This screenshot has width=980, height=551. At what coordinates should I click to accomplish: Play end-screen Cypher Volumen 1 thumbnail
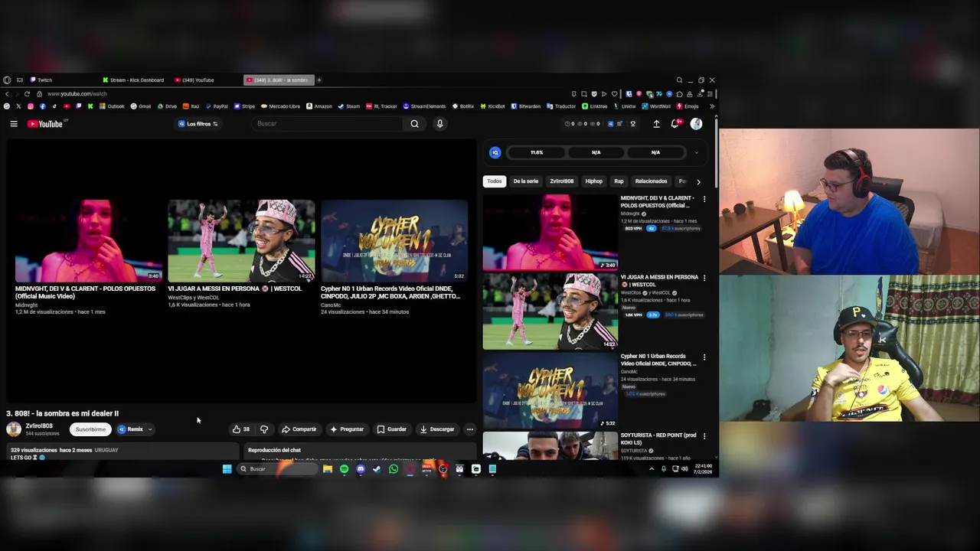point(394,240)
